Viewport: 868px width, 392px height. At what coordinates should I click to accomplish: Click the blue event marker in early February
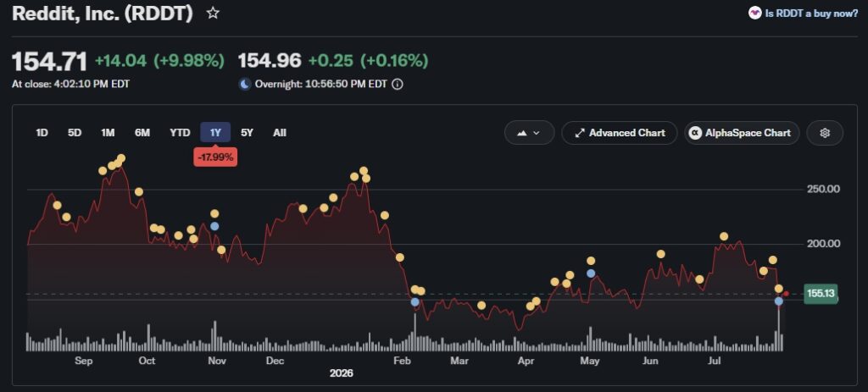[x=415, y=302]
